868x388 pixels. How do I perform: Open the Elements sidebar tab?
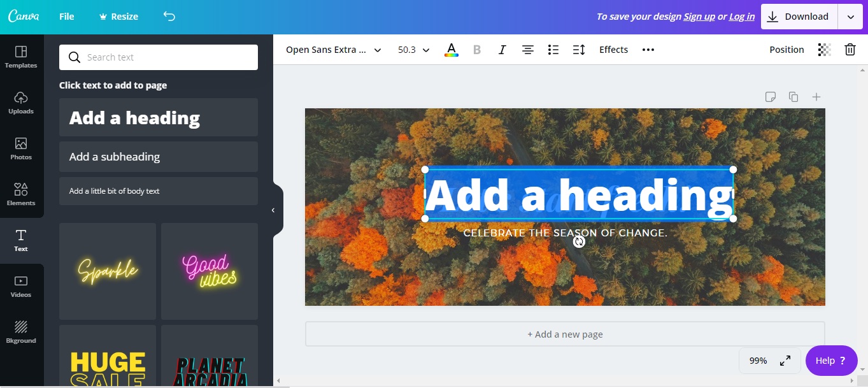tap(21, 194)
